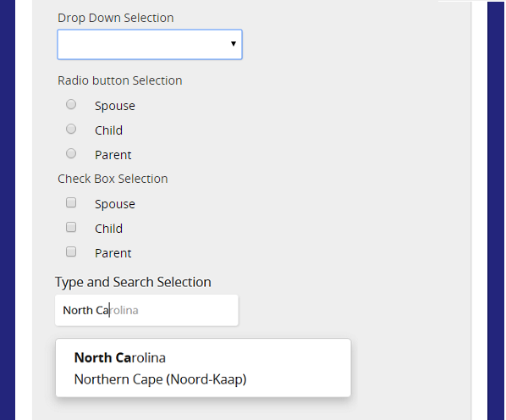Click the Type and Search Selection heading
The image size is (506, 420).
tap(133, 283)
